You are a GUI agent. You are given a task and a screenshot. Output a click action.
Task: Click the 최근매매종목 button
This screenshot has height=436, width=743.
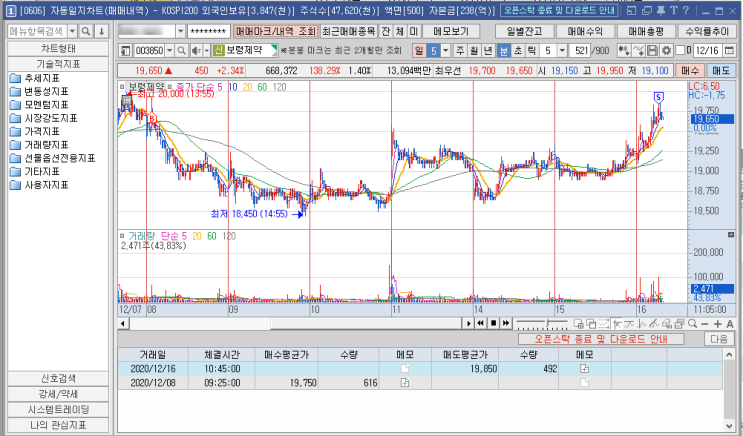[x=348, y=31]
